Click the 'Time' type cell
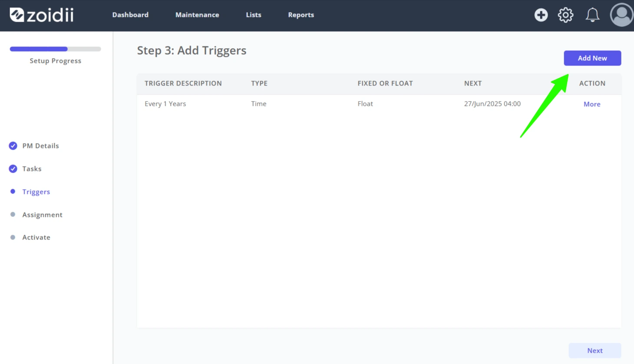The height and width of the screenshot is (364, 634). [x=259, y=104]
